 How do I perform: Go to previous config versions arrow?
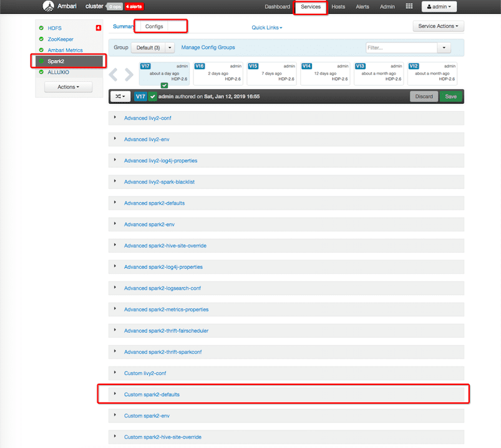point(113,74)
